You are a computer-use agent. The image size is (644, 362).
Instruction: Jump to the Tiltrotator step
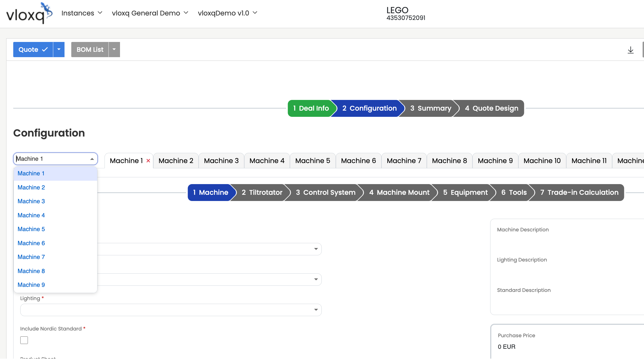coord(262,193)
